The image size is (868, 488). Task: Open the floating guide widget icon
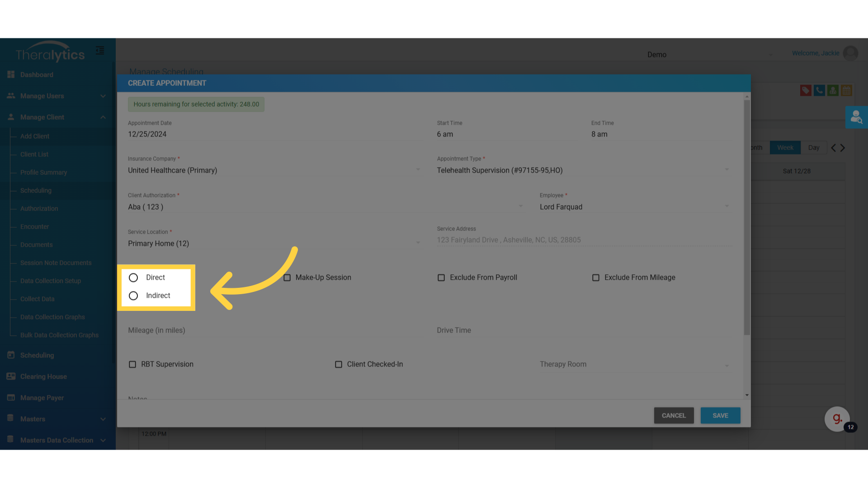click(837, 419)
